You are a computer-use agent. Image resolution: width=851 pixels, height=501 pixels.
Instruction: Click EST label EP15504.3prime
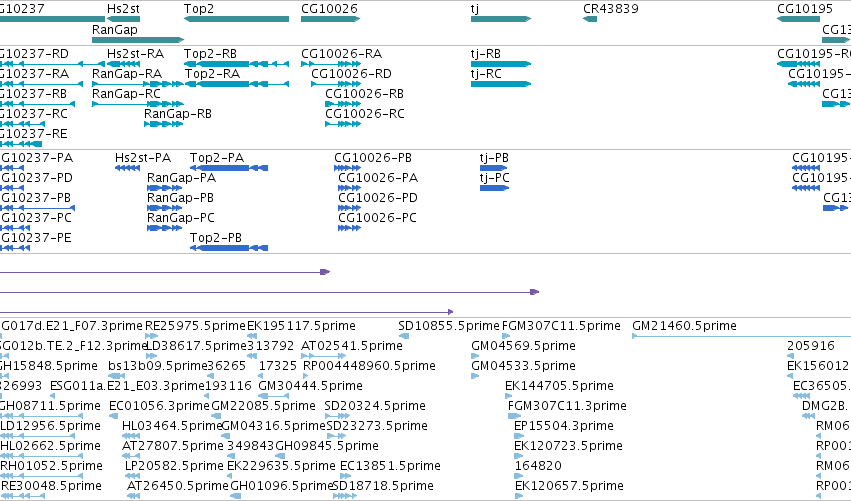[563, 426]
